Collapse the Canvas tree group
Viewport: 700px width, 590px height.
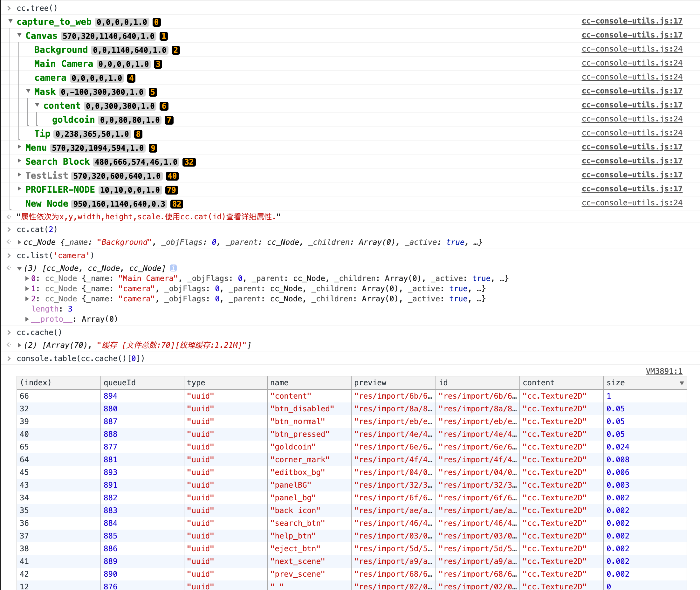pos(19,35)
